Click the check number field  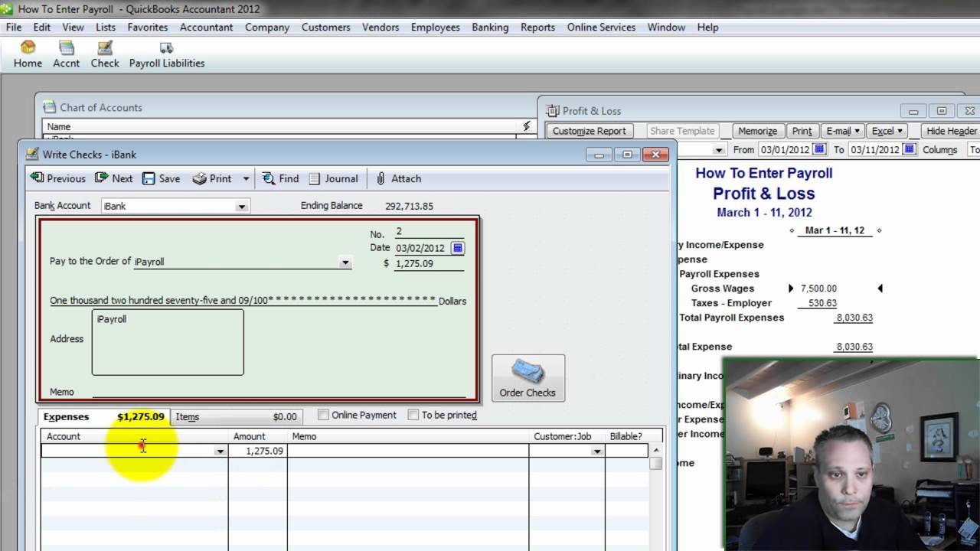429,232
